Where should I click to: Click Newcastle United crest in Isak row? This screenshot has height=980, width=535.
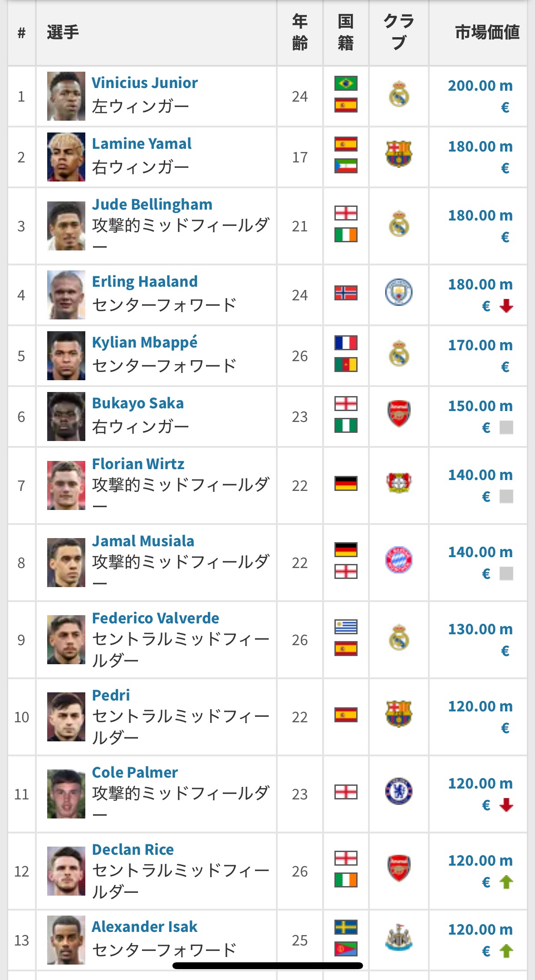[399, 937]
